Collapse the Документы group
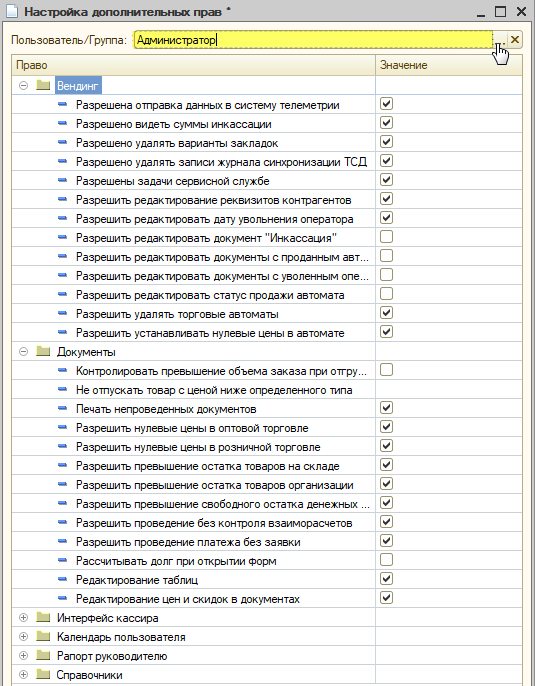The image size is (535, 686). click(24, 351)
